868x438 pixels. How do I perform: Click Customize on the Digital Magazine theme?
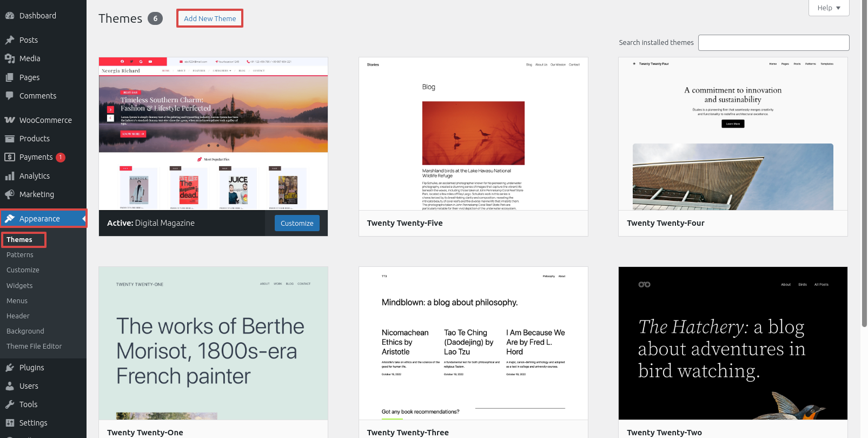[297, 223]
